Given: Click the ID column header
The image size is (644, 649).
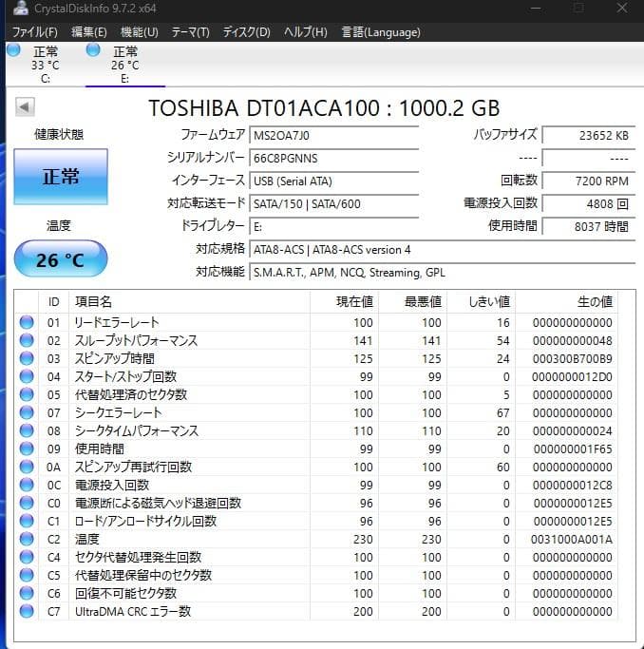Looking at the screenshot, I should pos(54,301).
